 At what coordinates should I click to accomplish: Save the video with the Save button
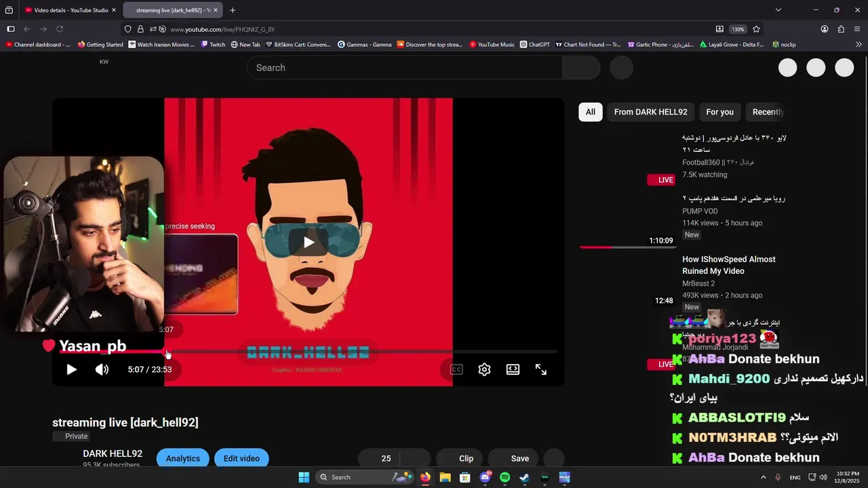tap(513, 458)
